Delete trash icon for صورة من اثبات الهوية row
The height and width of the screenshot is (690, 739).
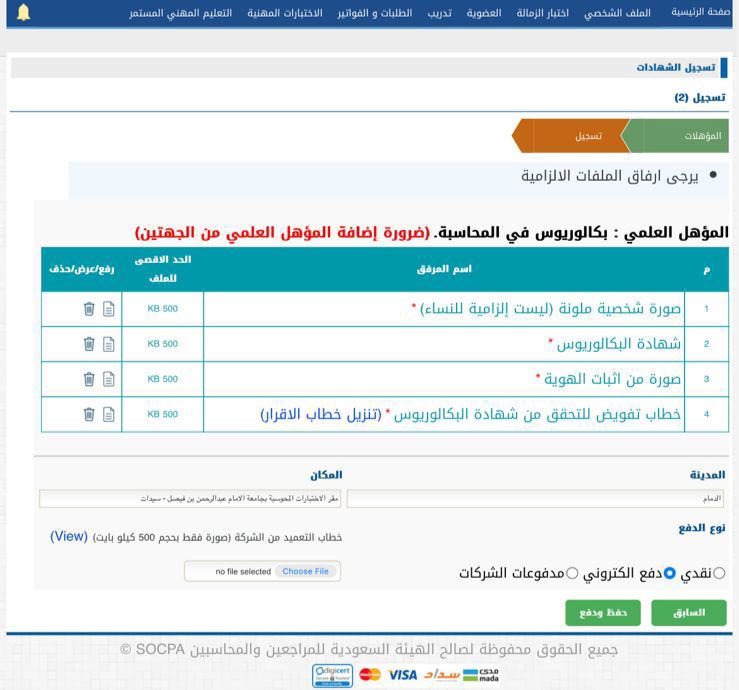89,379
